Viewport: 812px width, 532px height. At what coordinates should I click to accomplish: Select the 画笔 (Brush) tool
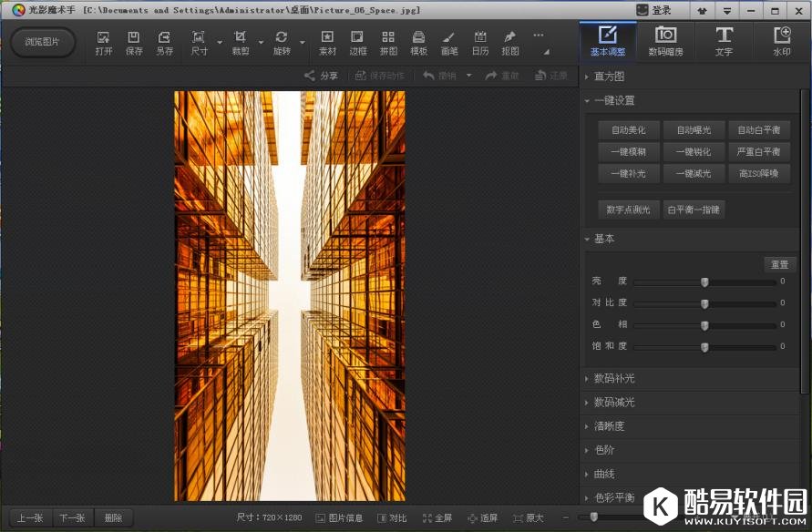[x=448, y=43]
